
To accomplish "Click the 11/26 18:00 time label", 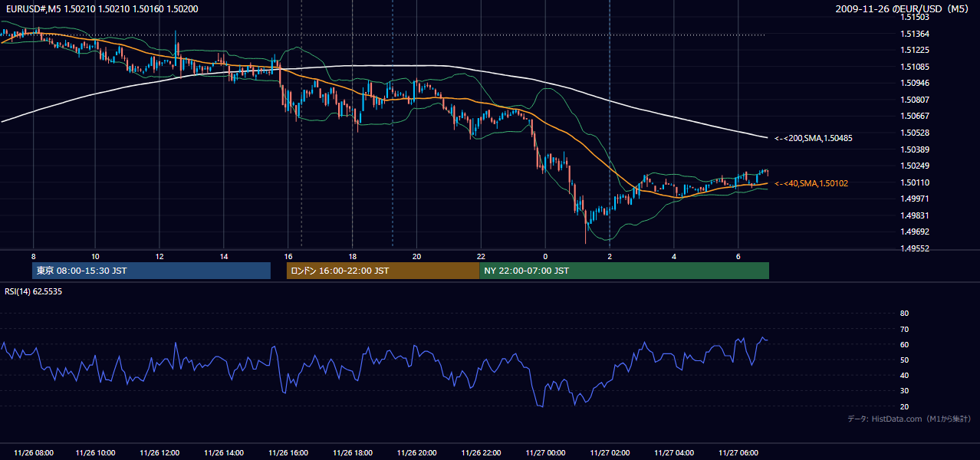I will coord(354,452).
